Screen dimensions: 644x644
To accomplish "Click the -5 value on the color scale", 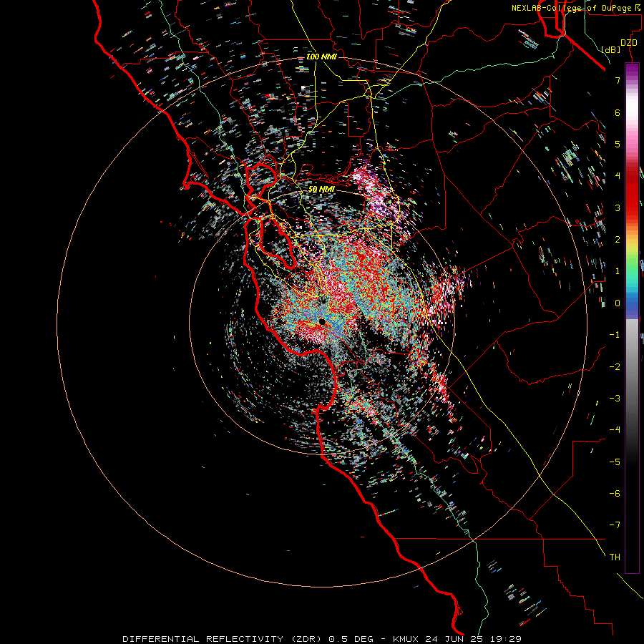I will pyautogui.click(x=615, y=462).
